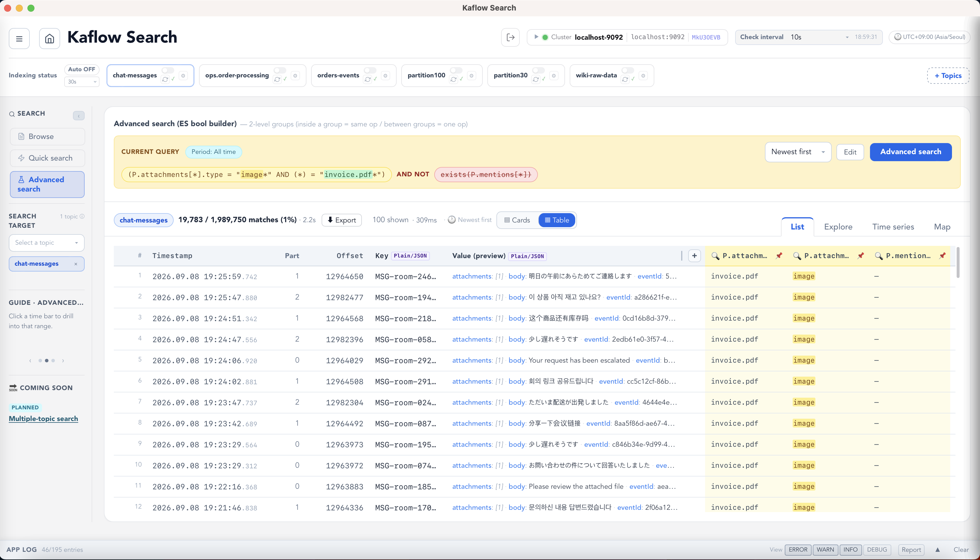This screenshot has width=980, height=560.
Task: Click first P.attachm column magnifier icon
Action: [x=715, y=256]
